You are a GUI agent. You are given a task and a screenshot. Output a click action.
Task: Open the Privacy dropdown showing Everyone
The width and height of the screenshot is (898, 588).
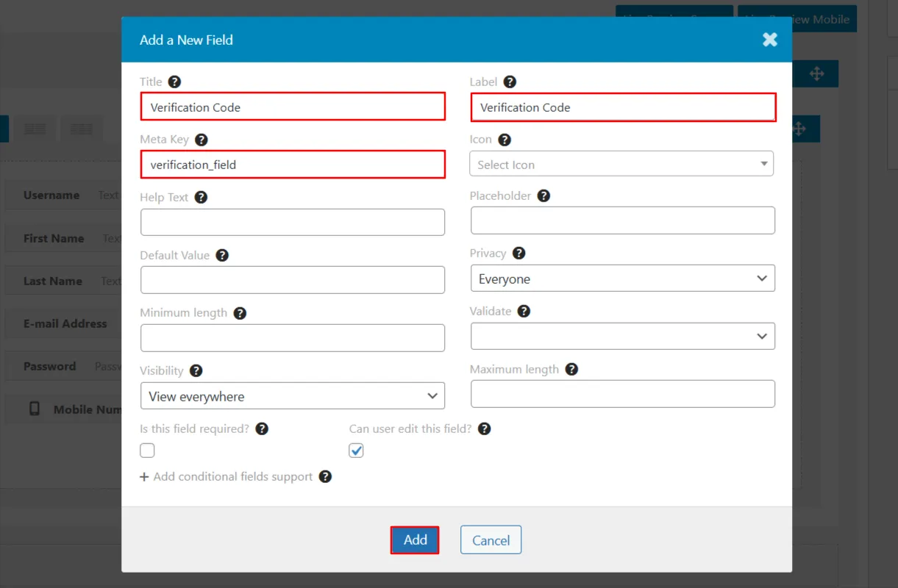(622, 278)
